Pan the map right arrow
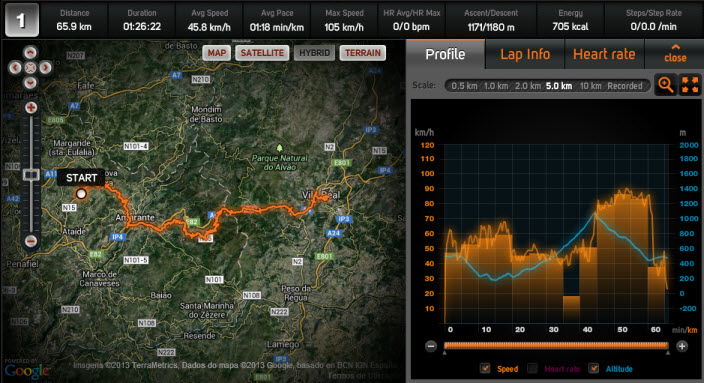704x383 pixels. click(x=45, y=68)
